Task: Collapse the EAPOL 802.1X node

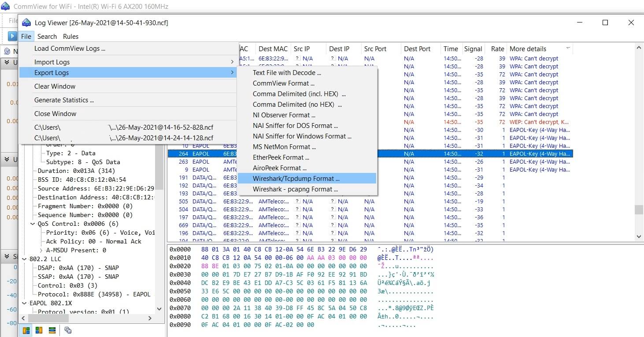Action: tap(25, 303)
